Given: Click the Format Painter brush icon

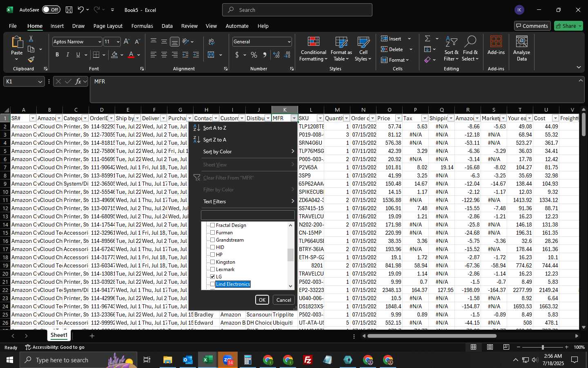Looking at the screenshot, I should pyautogui.click(x=31, y=60).
